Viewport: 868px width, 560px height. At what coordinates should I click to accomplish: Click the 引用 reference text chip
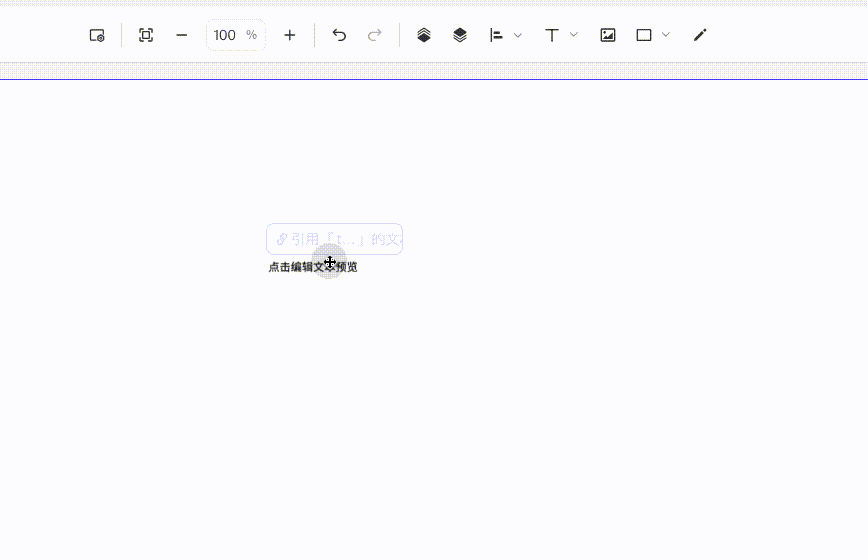click(334, 239)
